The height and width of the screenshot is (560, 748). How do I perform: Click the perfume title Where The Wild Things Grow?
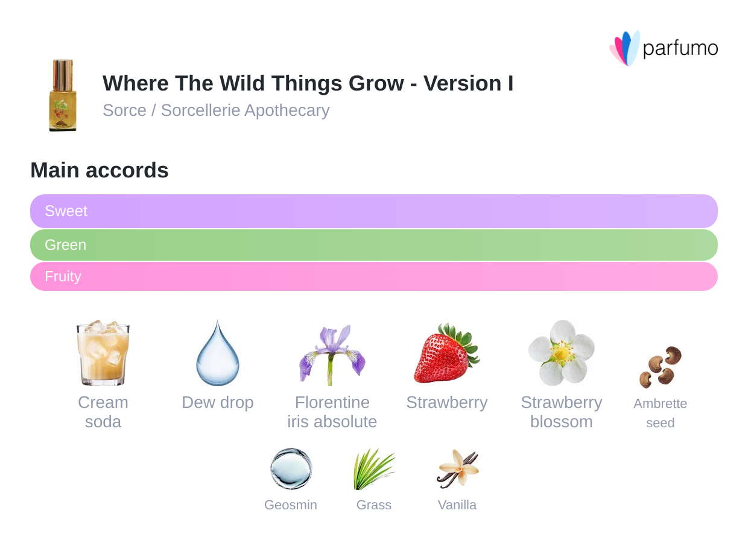(x=308, y=83)
